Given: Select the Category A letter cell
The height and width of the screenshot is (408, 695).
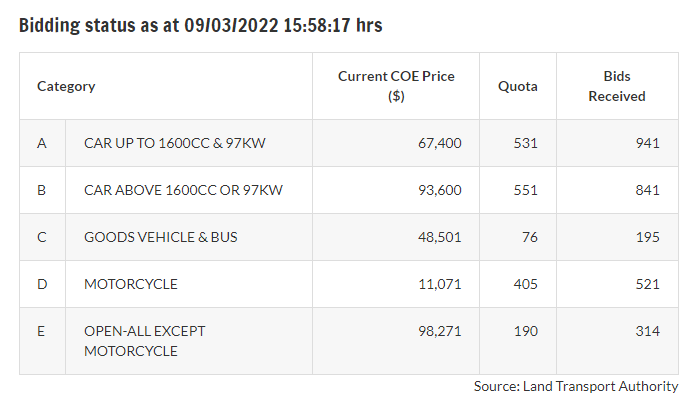Looking at the screenshot, I should coord(42,143).
